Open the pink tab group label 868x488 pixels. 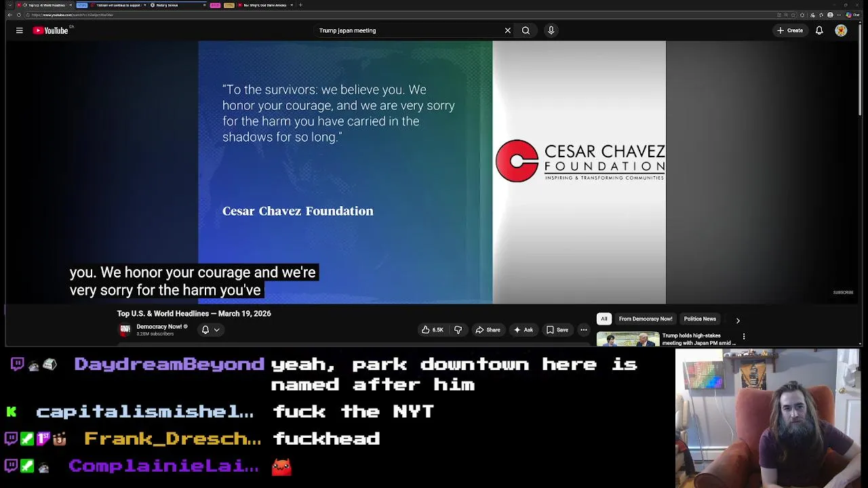pyautogui.click(x=215, y=5)
